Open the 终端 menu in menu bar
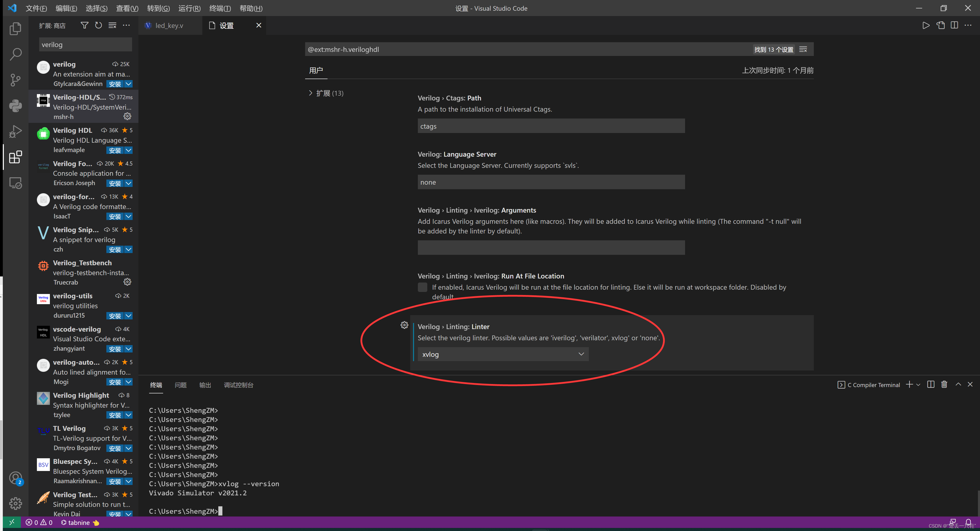Viewport: 980px width, 531px height. tap(220, 8)
